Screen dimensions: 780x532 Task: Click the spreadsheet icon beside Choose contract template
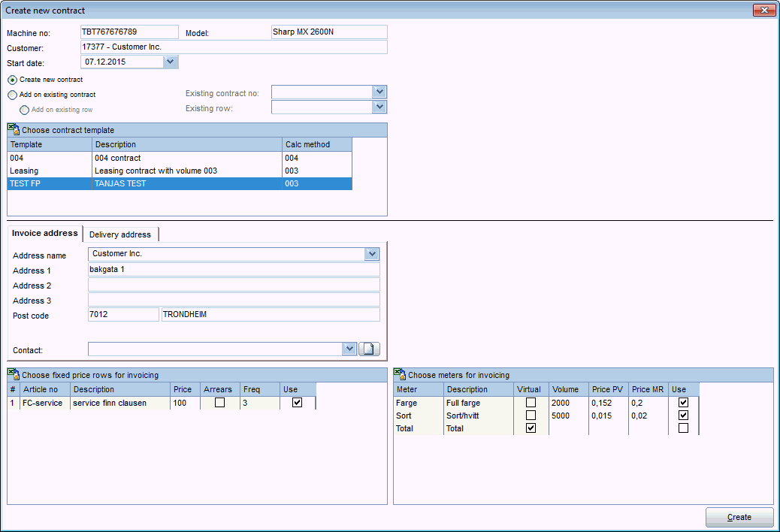click(14, 129)
